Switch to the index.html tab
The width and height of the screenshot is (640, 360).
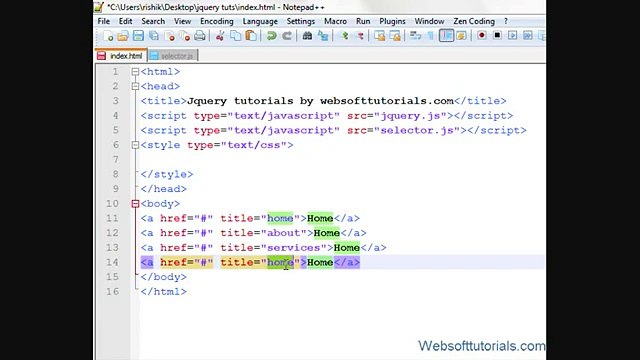pos(121,56)
